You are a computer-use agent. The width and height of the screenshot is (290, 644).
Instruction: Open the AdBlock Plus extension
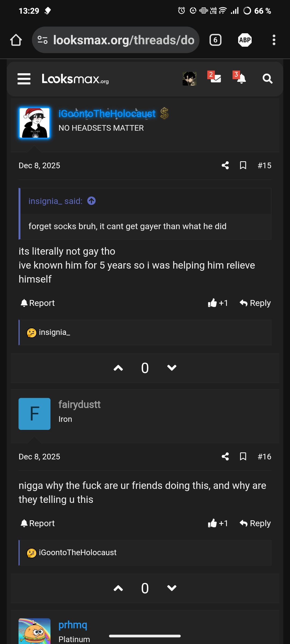coord(245,40)
